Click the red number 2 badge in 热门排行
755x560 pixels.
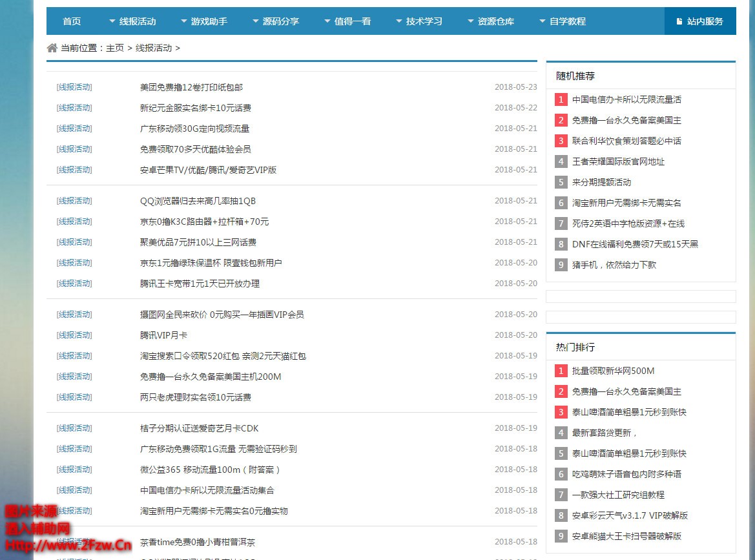[560, 391]
